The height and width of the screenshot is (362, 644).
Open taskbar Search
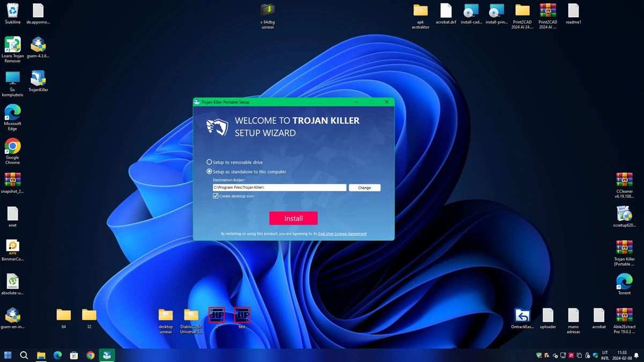point(24,355)
